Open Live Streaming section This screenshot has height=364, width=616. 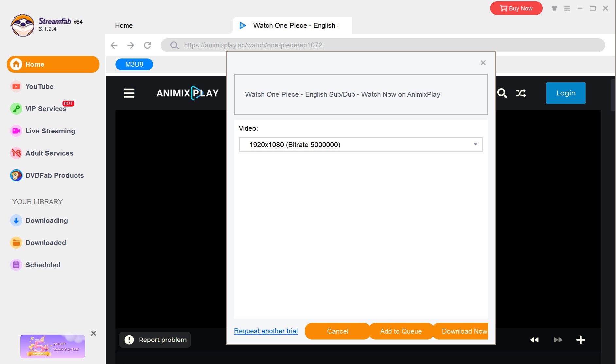50,131
